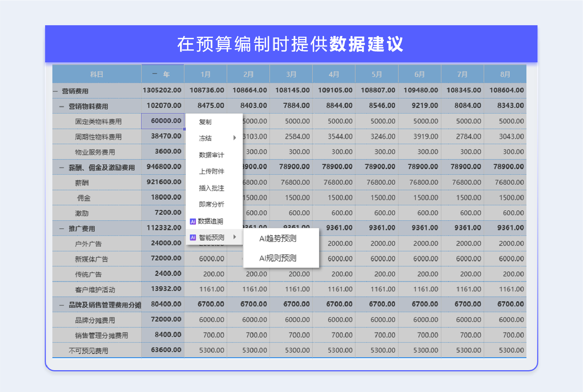Select the 客户维护活动 row label

coord(95,290)
